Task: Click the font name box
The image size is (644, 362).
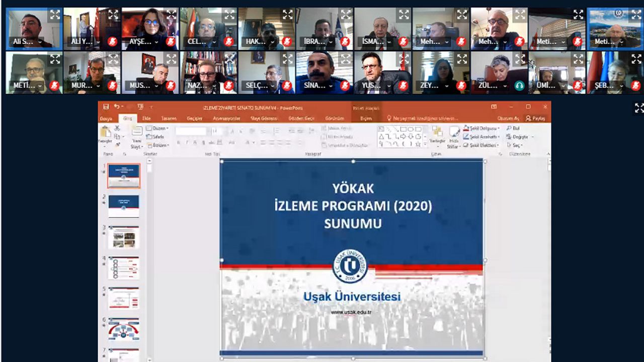Action: pyautogui.click(x=192, y=131)
